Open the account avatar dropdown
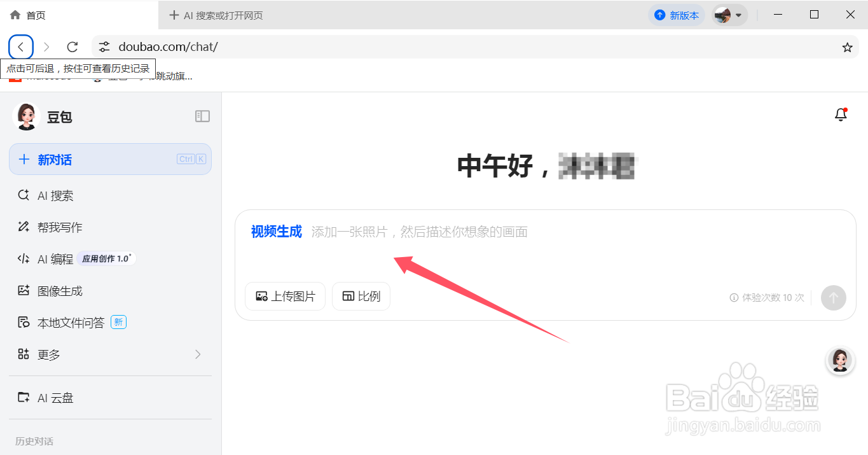This screenshot has height=455, width=868. tap(729, 14)
